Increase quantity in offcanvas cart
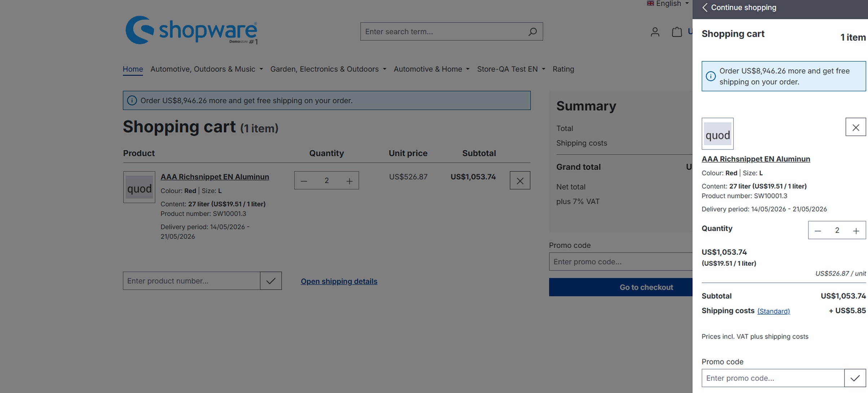The height and width of the screenshot is (393, 868). click(856, 230)
